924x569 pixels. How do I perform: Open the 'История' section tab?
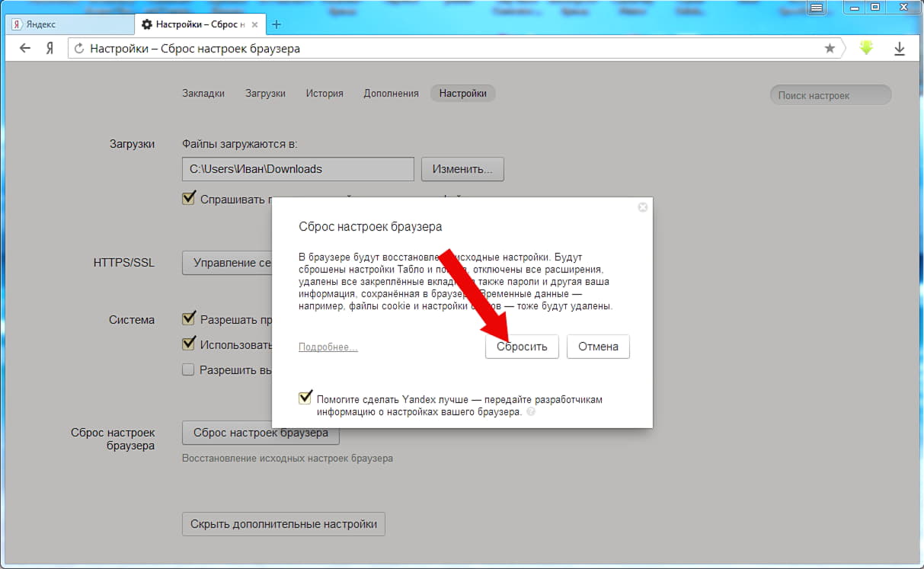tap(325, 94)
